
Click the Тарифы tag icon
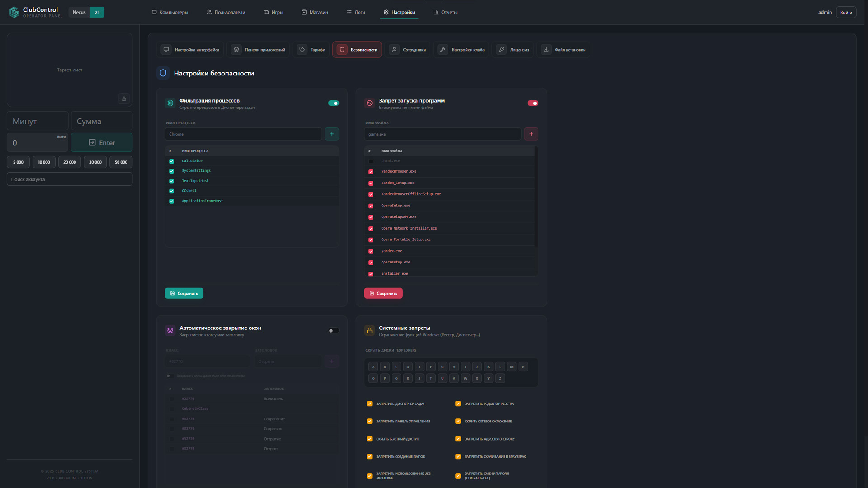pyautogui.click(x=302, y=50)
